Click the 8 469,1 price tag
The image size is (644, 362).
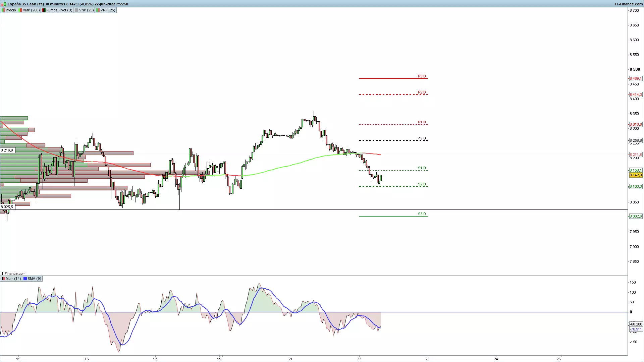[x=636, y=78]
